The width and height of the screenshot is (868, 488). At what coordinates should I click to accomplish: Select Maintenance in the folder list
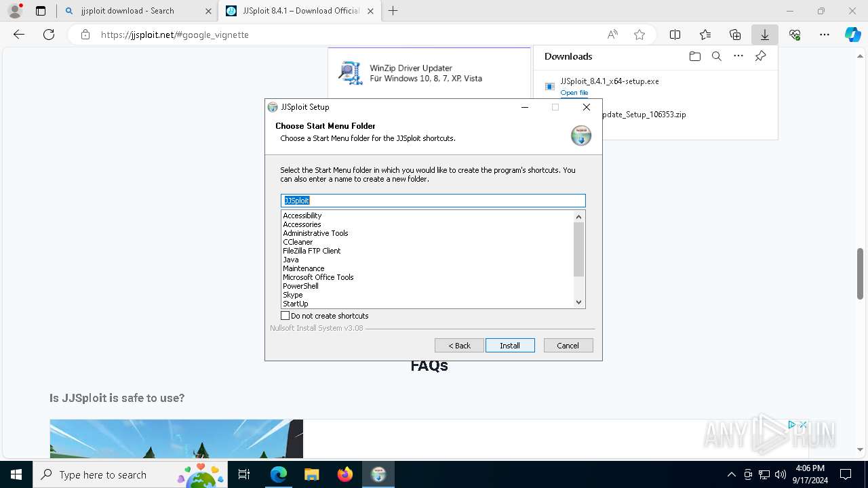[304, 268]
